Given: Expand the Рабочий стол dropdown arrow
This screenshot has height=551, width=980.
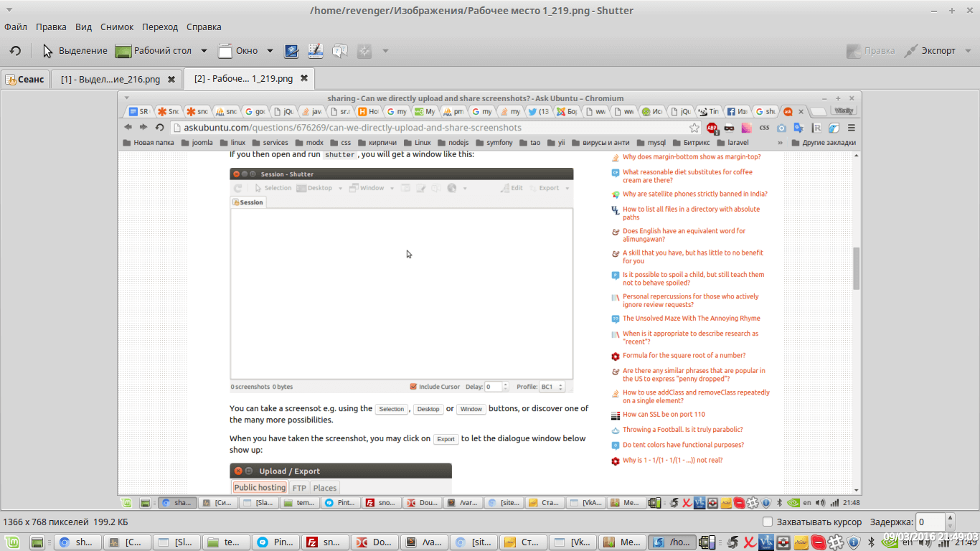Looking at the screenshot, I should click(204, 51).
